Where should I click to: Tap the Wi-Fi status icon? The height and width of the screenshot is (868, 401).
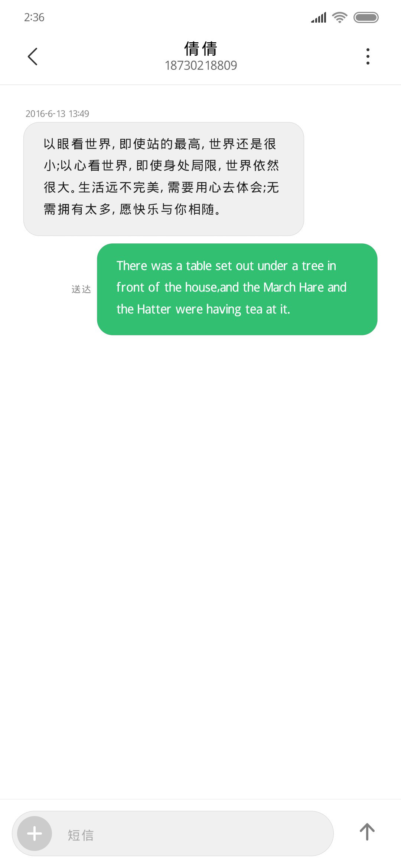[339, 17]
